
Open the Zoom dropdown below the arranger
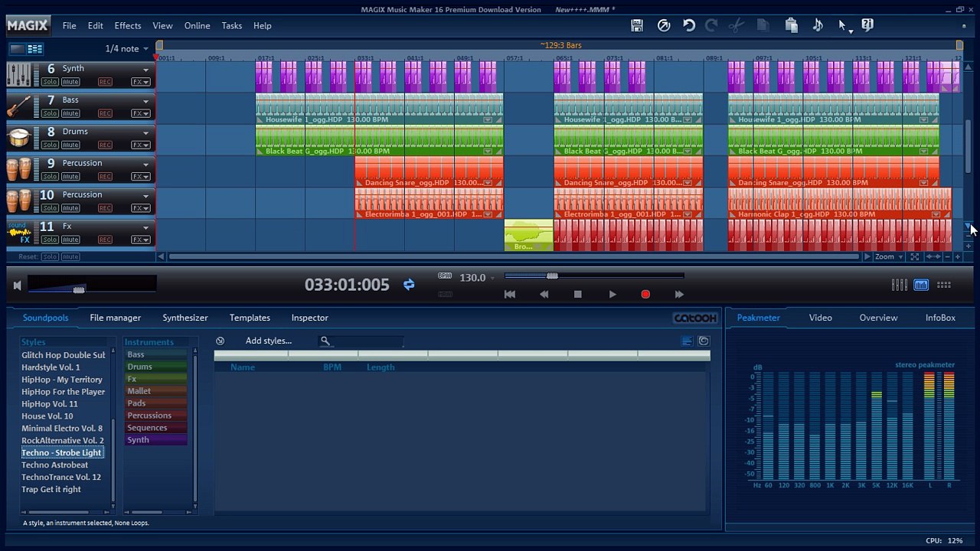888,257
